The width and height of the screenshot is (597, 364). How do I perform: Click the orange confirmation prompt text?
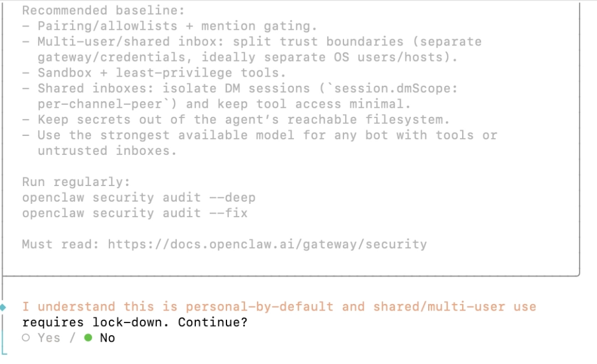(x=277, y=306)
